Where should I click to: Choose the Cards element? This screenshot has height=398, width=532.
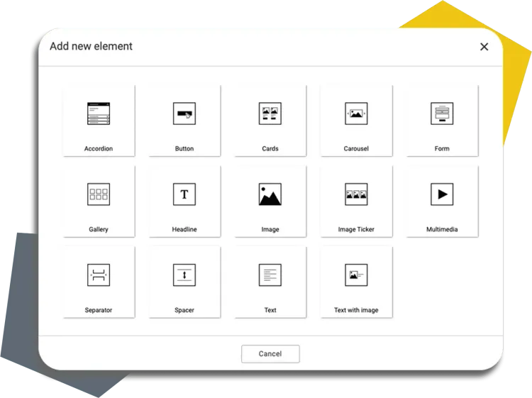(270, 121)
